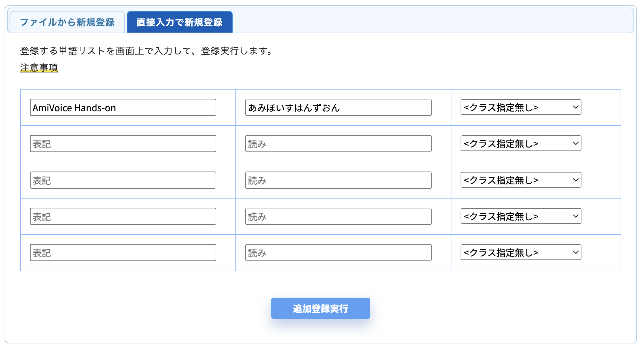Viewport: 644px width, 349px height.
Task: Click the last row 読み field
Action: pos(338,253)
